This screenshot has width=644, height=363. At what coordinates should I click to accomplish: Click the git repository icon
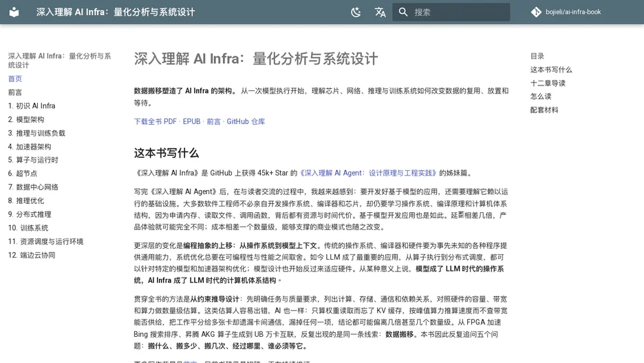(536, 12)
